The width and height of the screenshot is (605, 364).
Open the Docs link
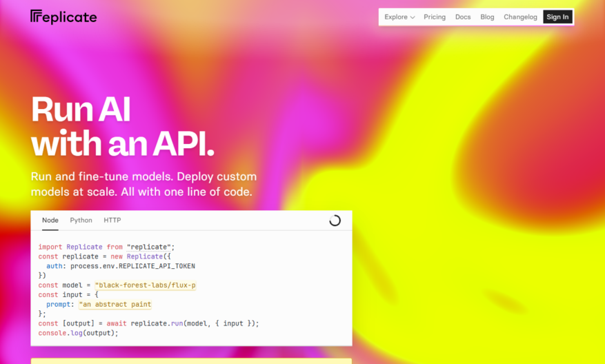463,17
